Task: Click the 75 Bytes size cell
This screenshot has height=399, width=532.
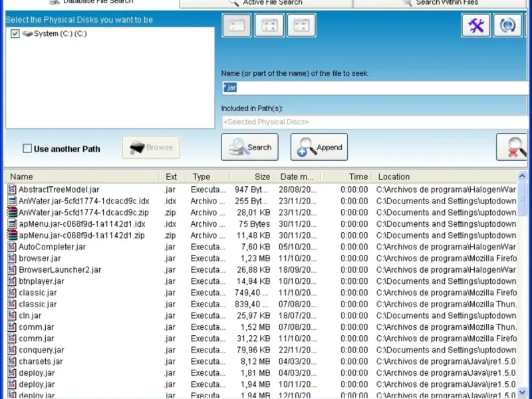Action: pos(254,224)
